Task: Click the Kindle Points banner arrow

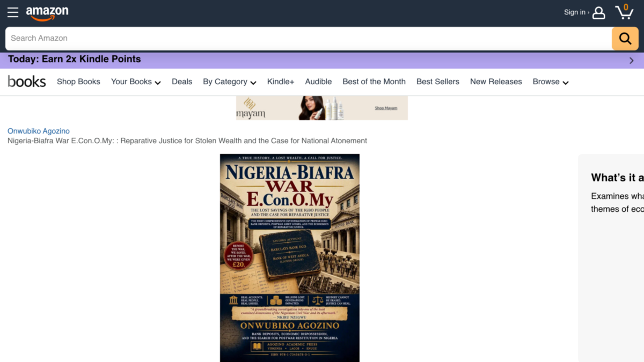Action: point(632,61)
